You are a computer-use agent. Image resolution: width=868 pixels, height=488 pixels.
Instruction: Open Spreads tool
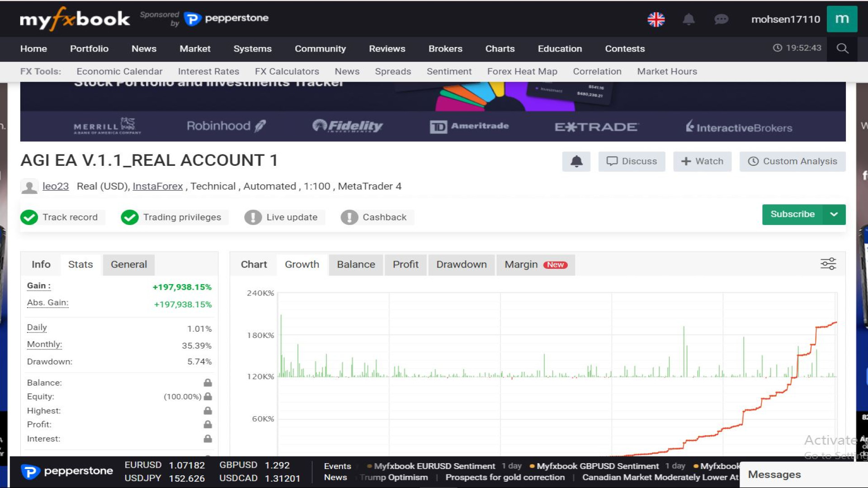[x=393, y=71]
